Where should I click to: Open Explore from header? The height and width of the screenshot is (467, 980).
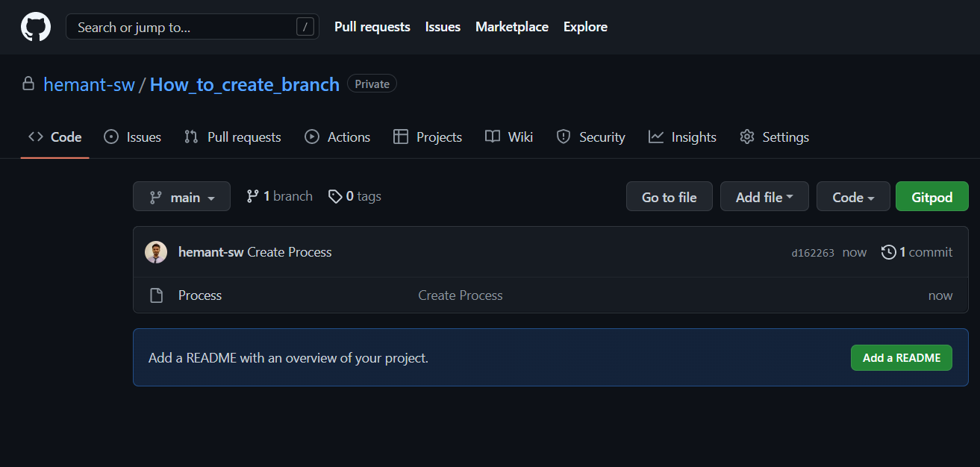point(585,27)
